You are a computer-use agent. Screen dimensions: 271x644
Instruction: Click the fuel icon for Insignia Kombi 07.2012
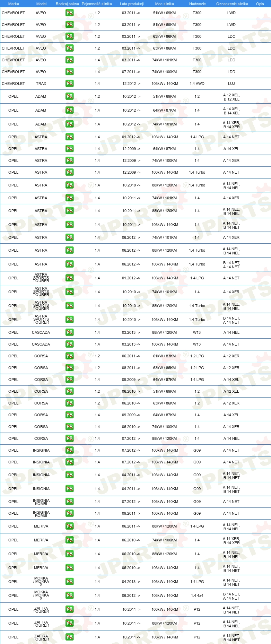click(x=70, y=502)
